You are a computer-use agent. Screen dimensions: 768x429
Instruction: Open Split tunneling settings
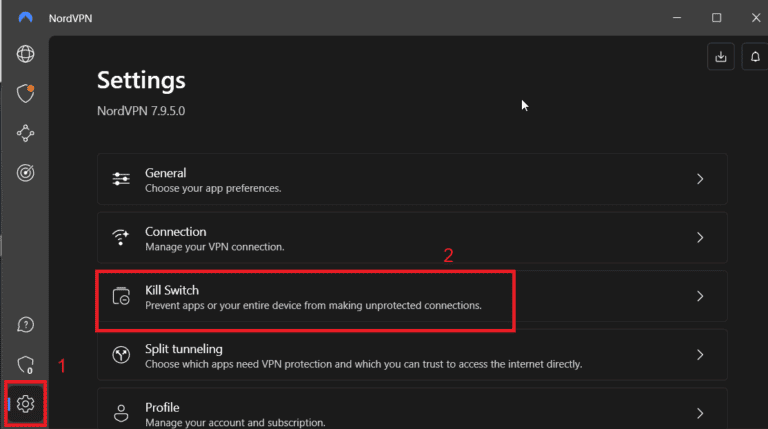tap(400, 355)
